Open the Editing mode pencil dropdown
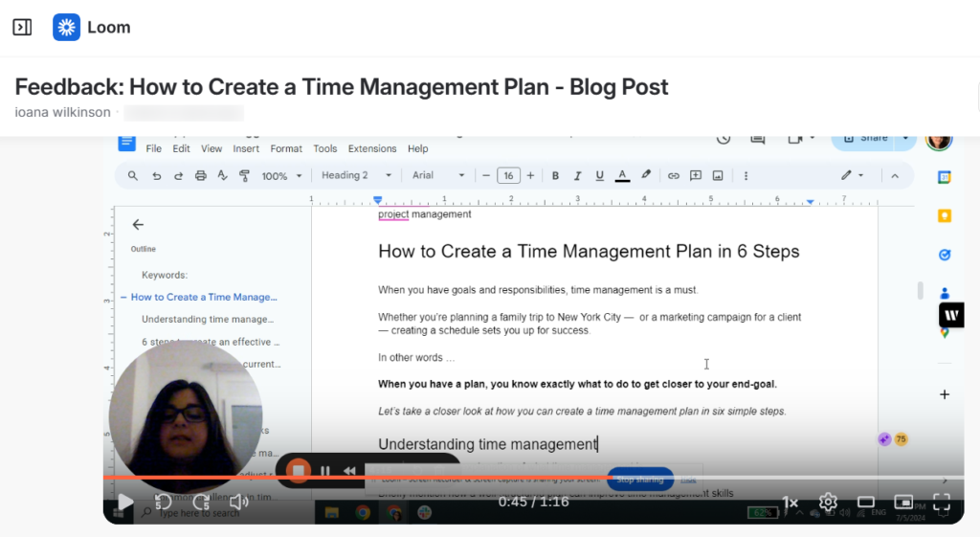The height and width of the screenshot is (537, 980). pyautogui.click(x=852, y=176)
